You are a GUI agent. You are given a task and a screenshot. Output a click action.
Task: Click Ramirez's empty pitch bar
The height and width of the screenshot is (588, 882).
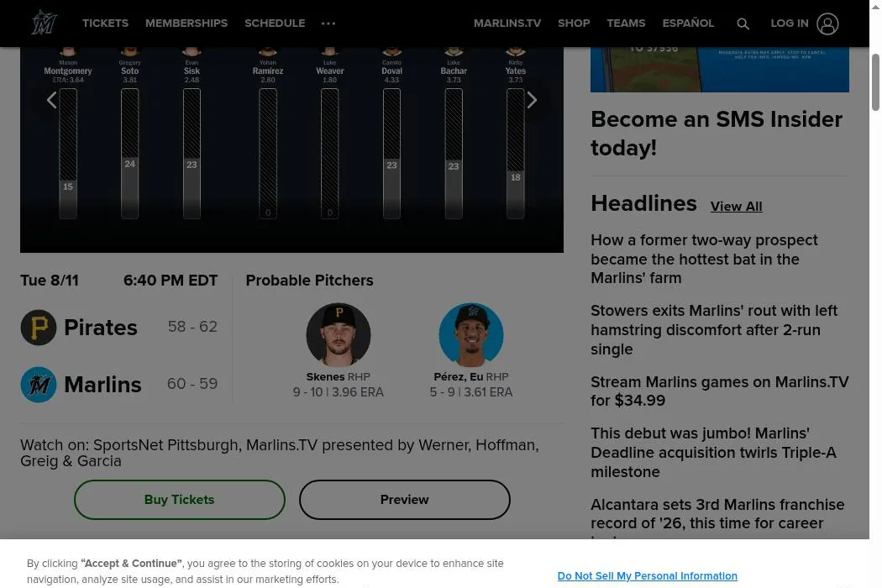268,154
